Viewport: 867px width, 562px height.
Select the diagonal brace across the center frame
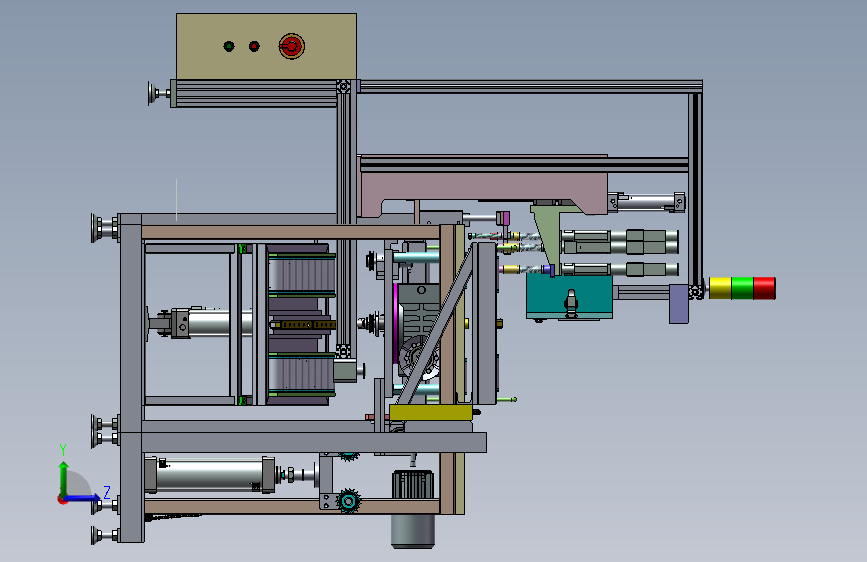[435, 326]
